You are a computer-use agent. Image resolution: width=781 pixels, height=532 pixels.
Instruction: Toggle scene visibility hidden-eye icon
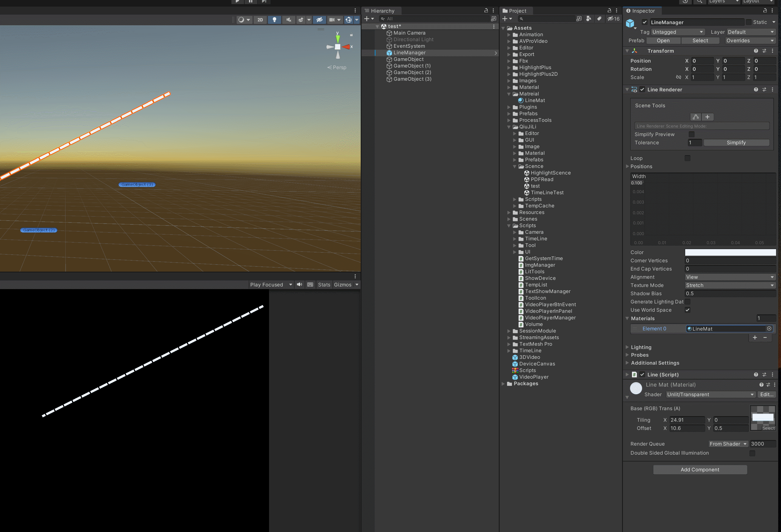(x=319, y=20)
